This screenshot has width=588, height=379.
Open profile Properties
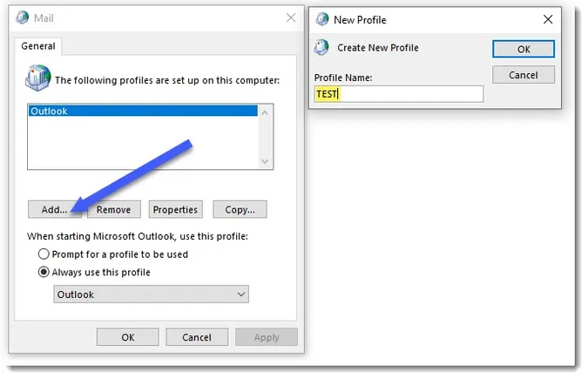point(175,209)
